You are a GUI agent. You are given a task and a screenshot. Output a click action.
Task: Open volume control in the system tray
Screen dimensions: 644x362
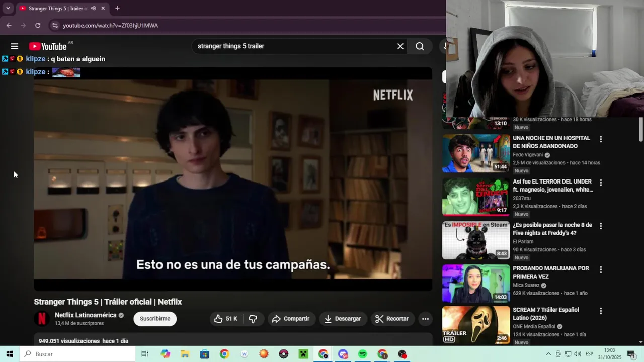point(578,354)
